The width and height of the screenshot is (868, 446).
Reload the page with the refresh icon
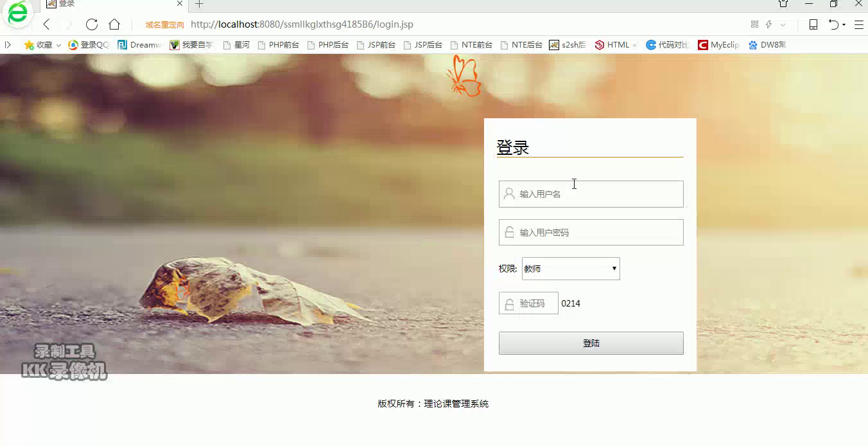pyautogui.click(x=92, y=24)
